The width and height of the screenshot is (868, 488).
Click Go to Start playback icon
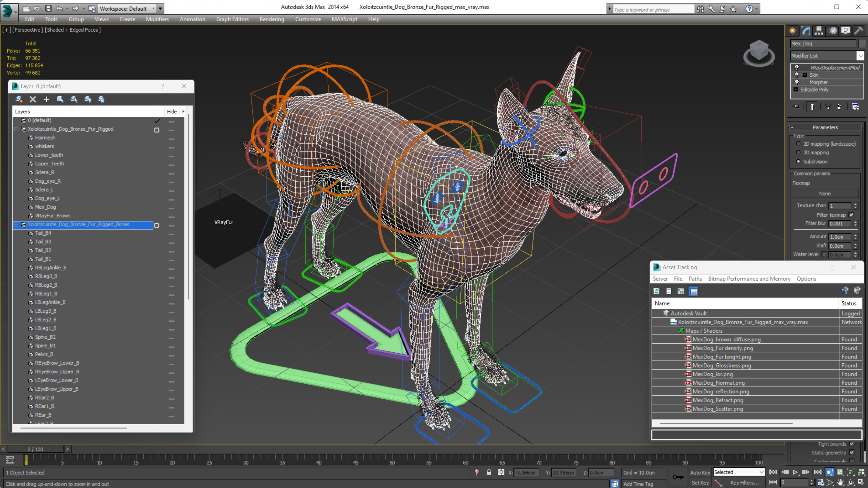pyautogui.click(x=773, y=472)
